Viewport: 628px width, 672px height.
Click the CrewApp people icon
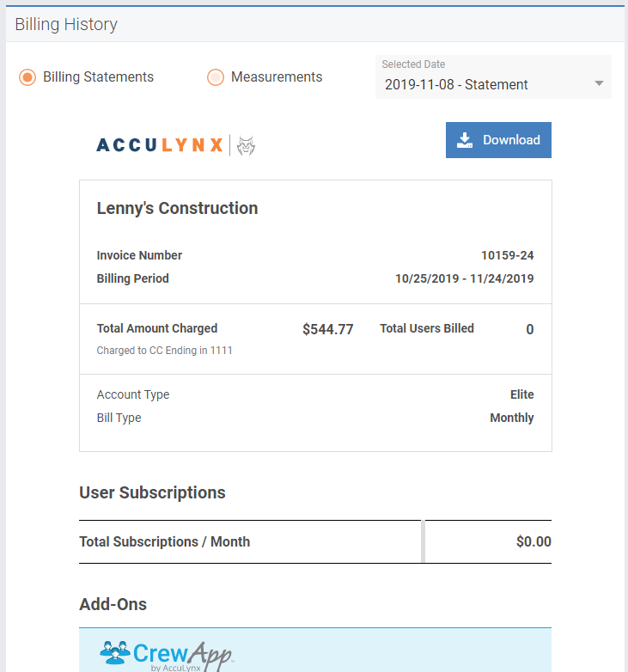[x=115, y=652]
